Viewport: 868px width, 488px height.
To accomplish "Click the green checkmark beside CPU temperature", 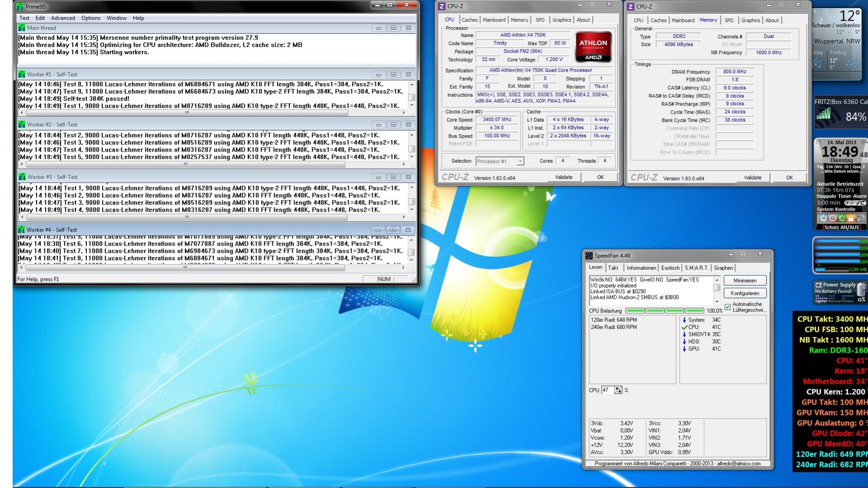I will pyautogui.click(x=684, y=327).
